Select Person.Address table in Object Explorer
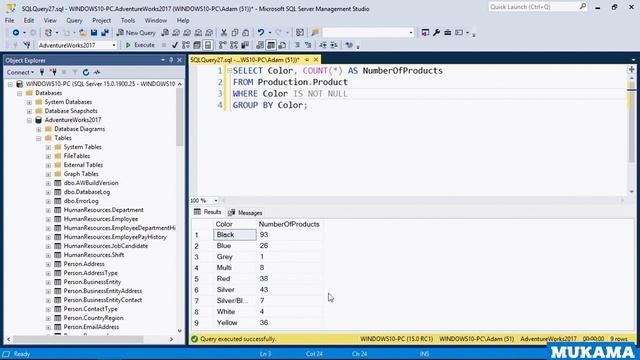The height and width of the screenshot is (360, 640). click(84, 264)
